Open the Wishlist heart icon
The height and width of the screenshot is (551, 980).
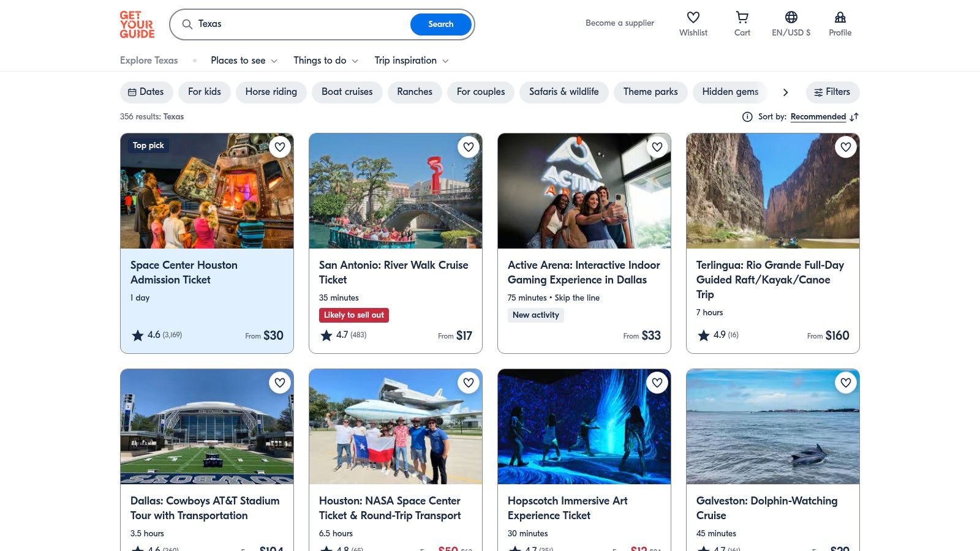coord(693,17)
